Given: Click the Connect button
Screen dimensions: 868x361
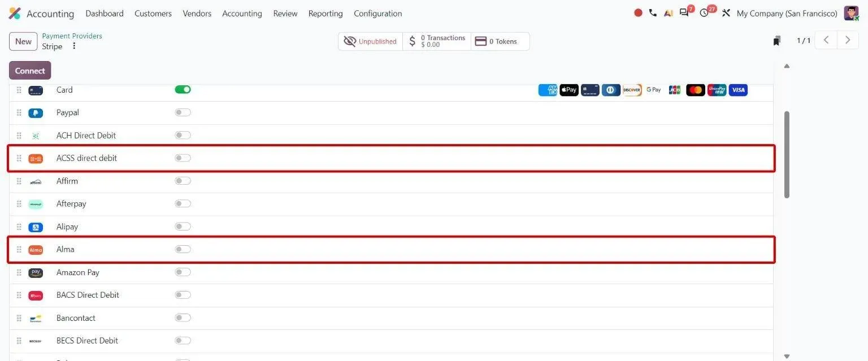Looking at the screenshot, I should (x=30, y=71).
